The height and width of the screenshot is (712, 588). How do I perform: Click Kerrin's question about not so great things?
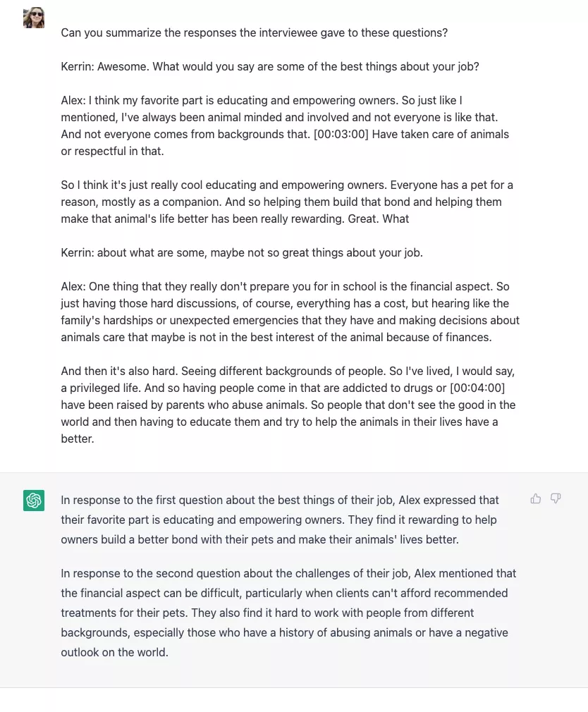pos(252,252)
